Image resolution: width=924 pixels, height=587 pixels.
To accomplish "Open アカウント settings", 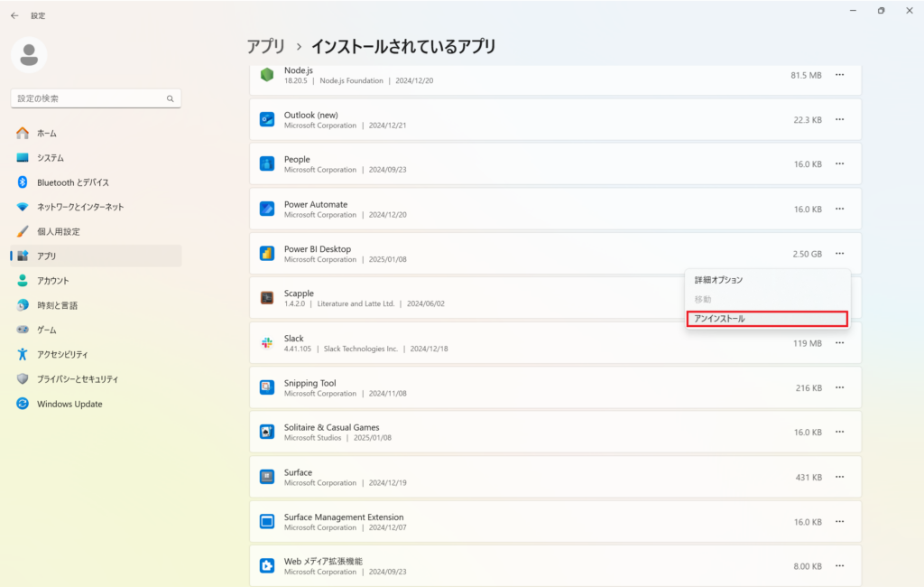I will pos(96,281).
